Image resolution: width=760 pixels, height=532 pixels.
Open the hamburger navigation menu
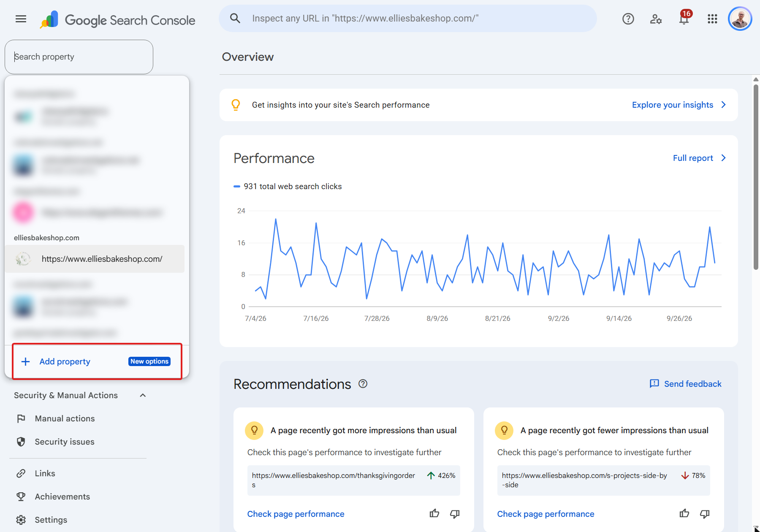[x=21, y=19]
